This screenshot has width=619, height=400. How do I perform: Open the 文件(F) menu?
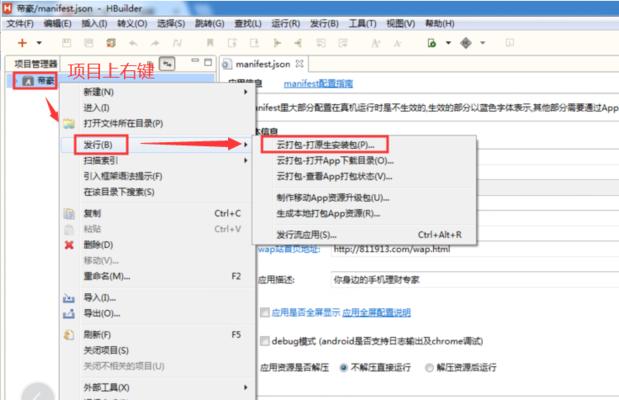coord(20,24)
